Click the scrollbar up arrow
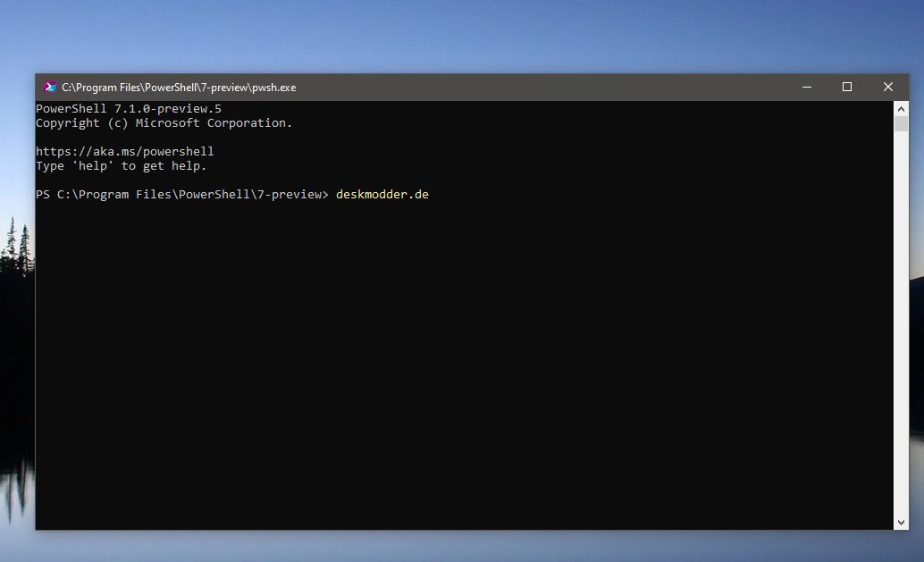Screen dimensions: 924x562 [901, 109]
